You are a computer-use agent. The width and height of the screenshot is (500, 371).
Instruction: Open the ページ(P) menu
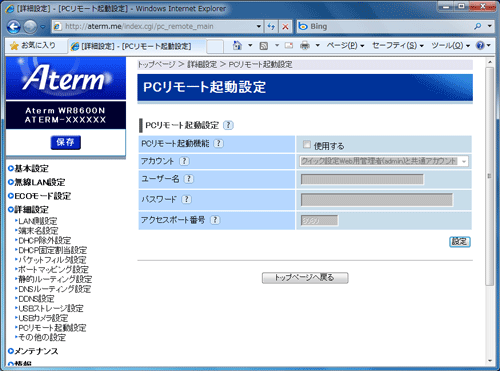[x=345, y=46]
